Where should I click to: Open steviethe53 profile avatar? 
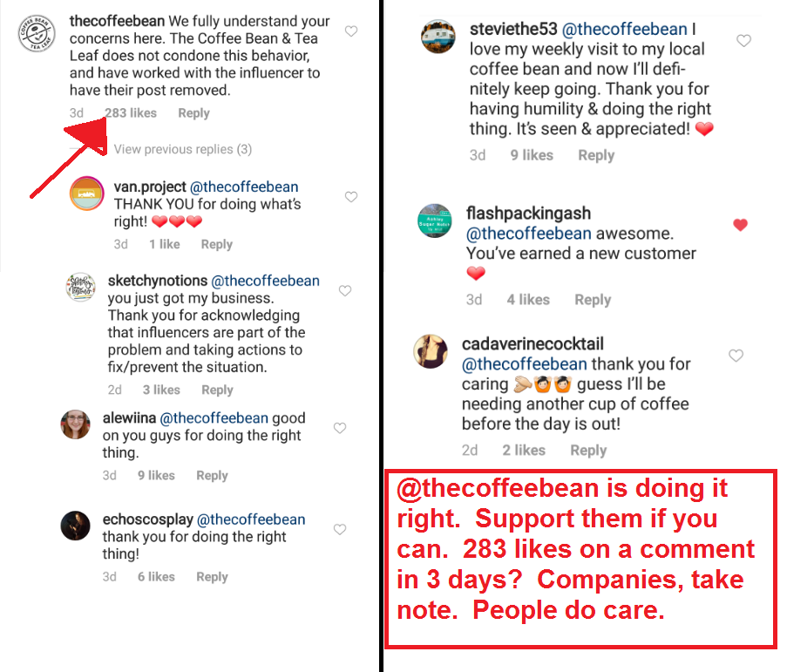coord(438,37)
